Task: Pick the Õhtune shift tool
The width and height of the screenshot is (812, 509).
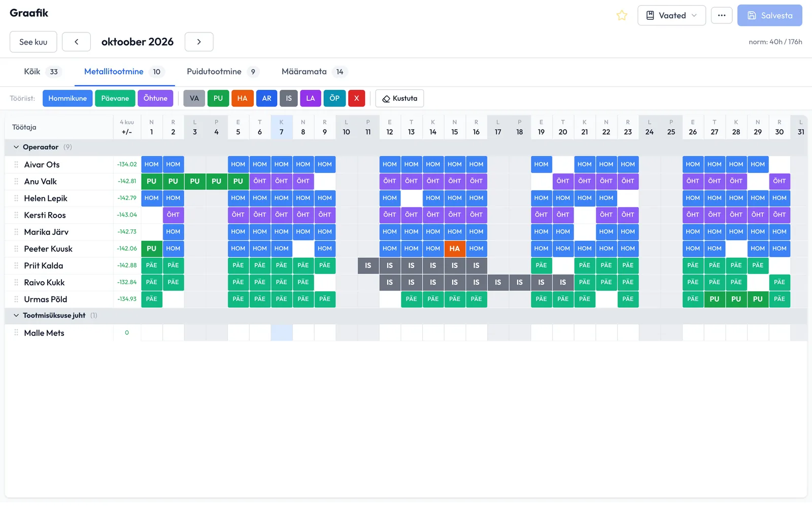Action: pyautogui.click(x=155, y=98)
